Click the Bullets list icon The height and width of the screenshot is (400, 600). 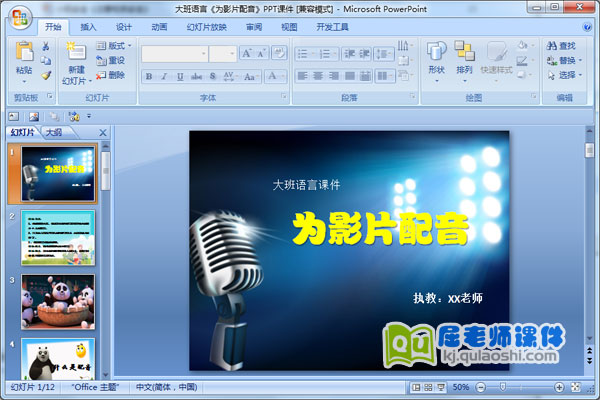point(303,54)
